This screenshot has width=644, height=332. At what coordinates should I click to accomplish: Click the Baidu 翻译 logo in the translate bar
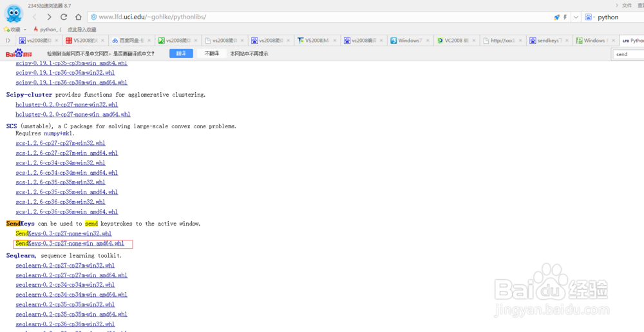[19, 54]
